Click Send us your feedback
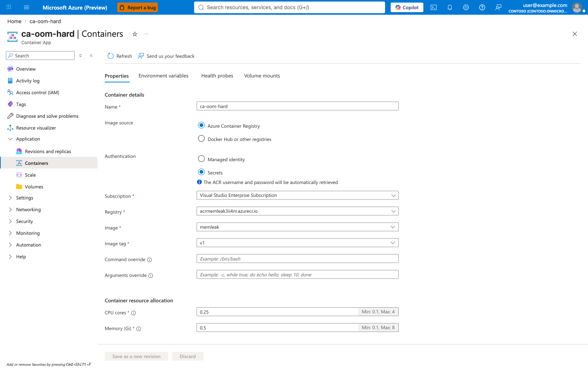The height and width of the screenshot is (368, 588). click(x=166, y=56)
